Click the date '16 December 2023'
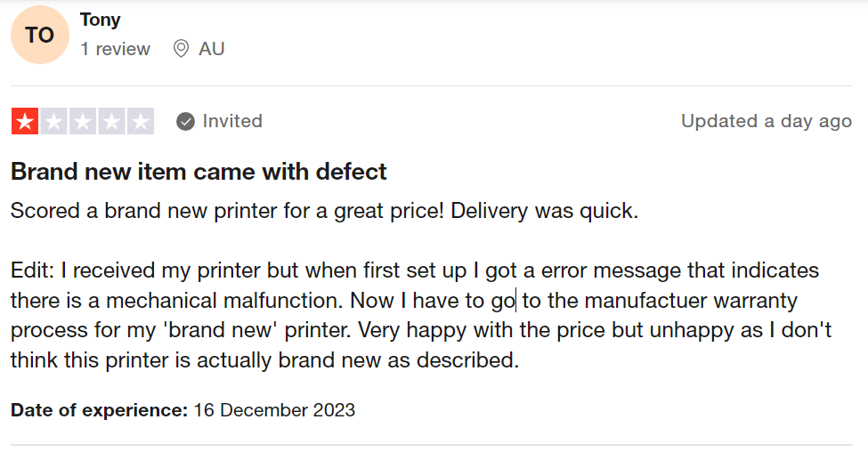Viewport: 868px width, 460px height. point(273,410)
